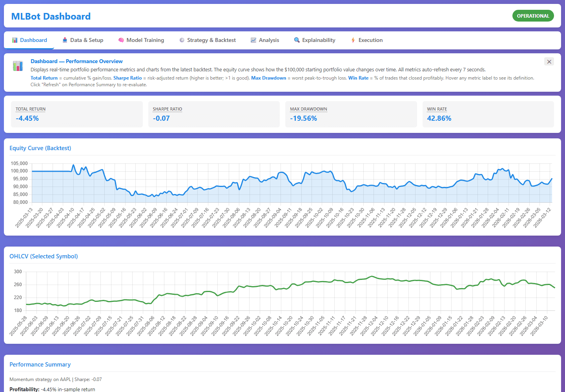Image resolution: width=565 pixels, height=392 pixels.
Task: Click the -19.56% max drawdown value
Action: point(304,118)
